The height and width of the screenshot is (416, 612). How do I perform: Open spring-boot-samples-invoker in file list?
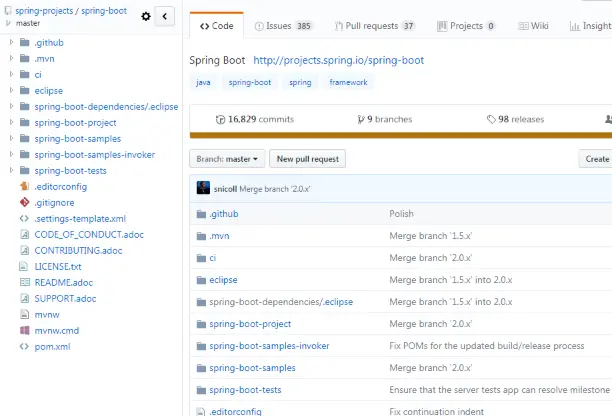tap(269, 346)
